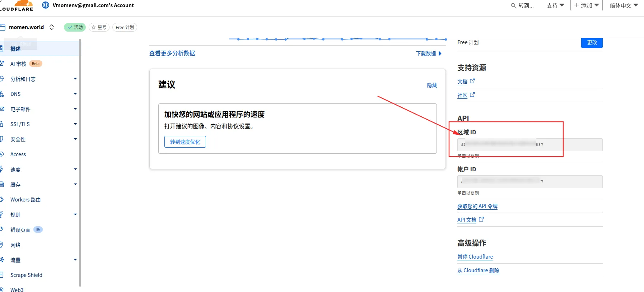Click the 活动 status badge
This screenshot has width=644, height=292.
pyautogui.click(x=75, y=27)
